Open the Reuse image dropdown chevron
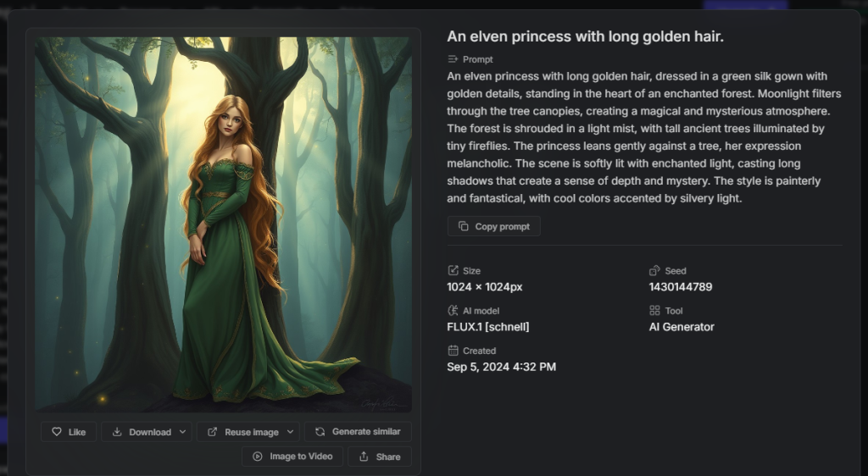The width and height of the screenshot is (868, 476). (x=290, y=432)
